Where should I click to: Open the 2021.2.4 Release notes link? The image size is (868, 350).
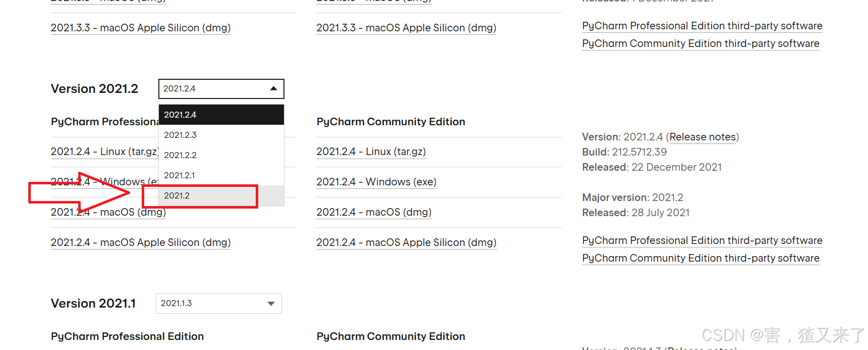pos(702,137)
